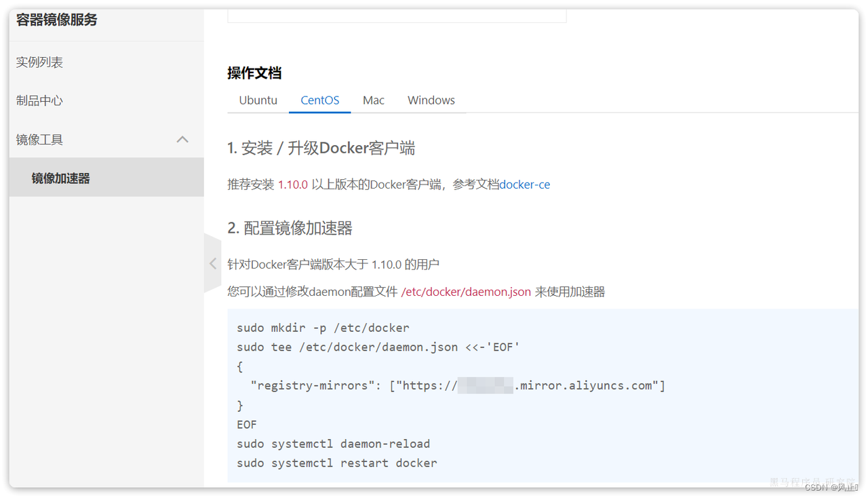This screenshot has height=498, width=868.
Task: Click the sidebar collapse arrow on panel edge
Action: pyautogui.click(x=212, y=263)
